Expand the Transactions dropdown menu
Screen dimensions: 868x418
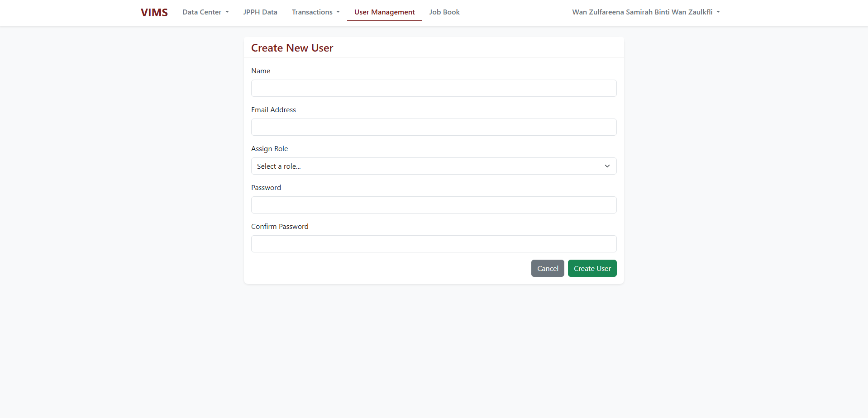click(x=315, y=12)
